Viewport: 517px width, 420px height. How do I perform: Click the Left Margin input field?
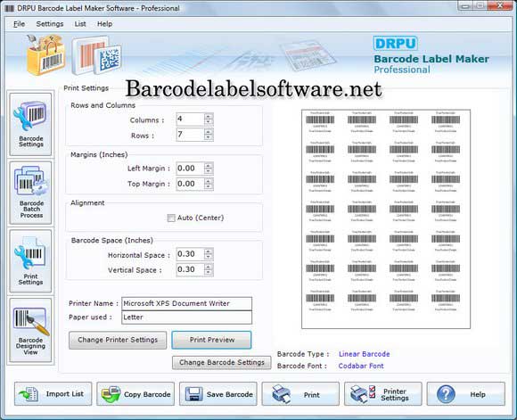[x=191, y=169]
